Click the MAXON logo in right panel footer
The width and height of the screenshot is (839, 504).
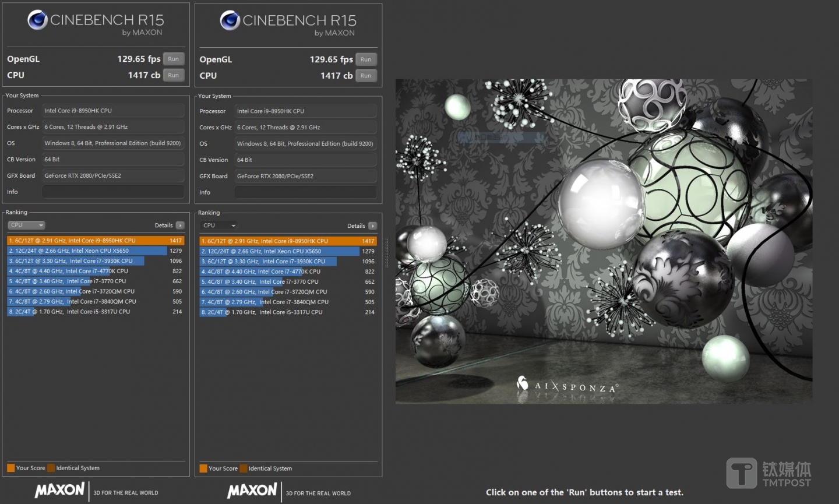pyautogui.click(x=252, y=491)
